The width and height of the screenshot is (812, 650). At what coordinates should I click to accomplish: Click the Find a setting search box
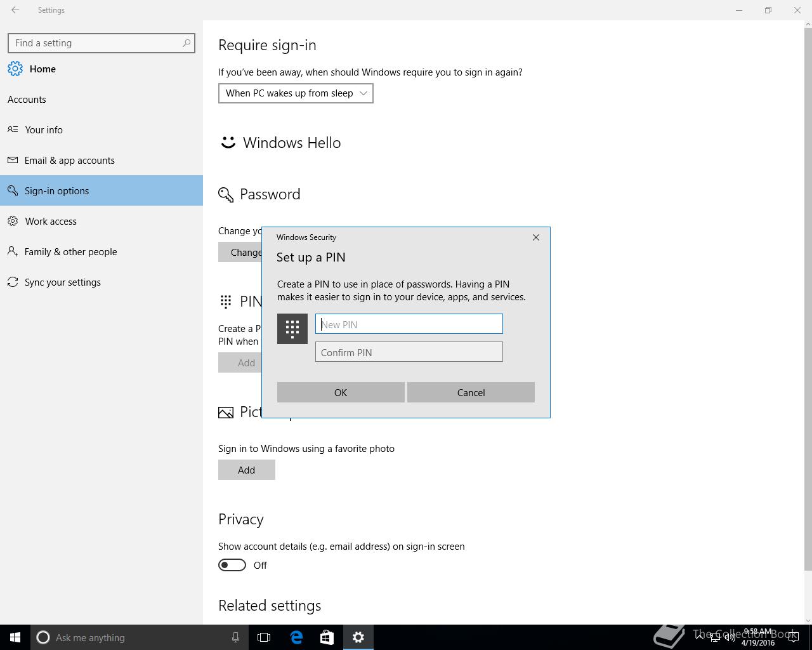(x=101, y=43)
